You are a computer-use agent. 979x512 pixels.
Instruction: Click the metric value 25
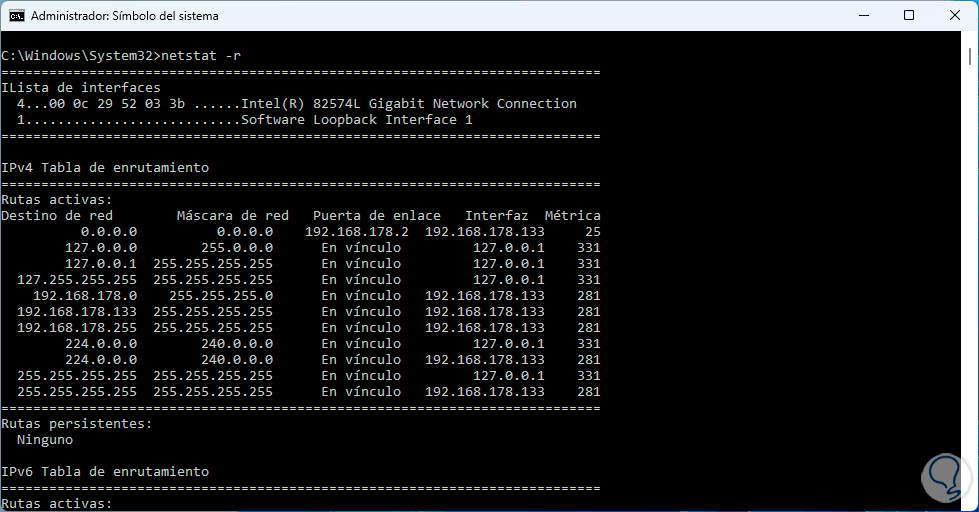(593, 232)
